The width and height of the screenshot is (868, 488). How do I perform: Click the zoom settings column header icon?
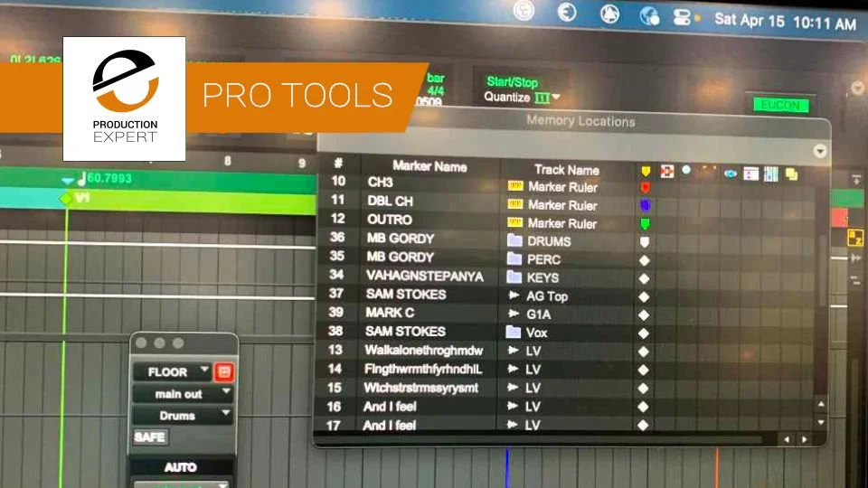click(686, 171)
